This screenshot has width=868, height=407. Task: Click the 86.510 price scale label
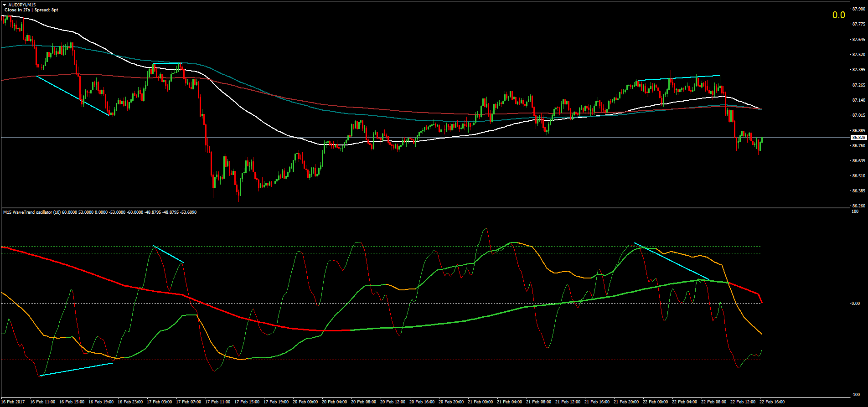click(858, 176)
